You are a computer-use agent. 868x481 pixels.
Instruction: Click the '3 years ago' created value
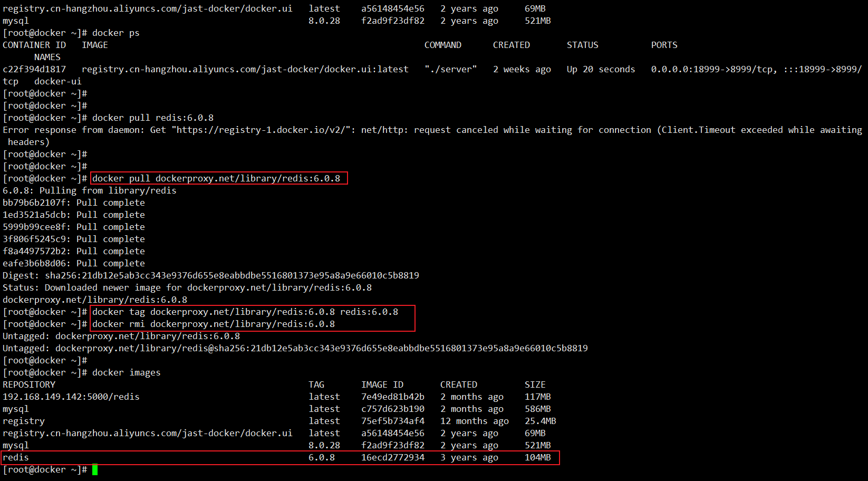469,457
